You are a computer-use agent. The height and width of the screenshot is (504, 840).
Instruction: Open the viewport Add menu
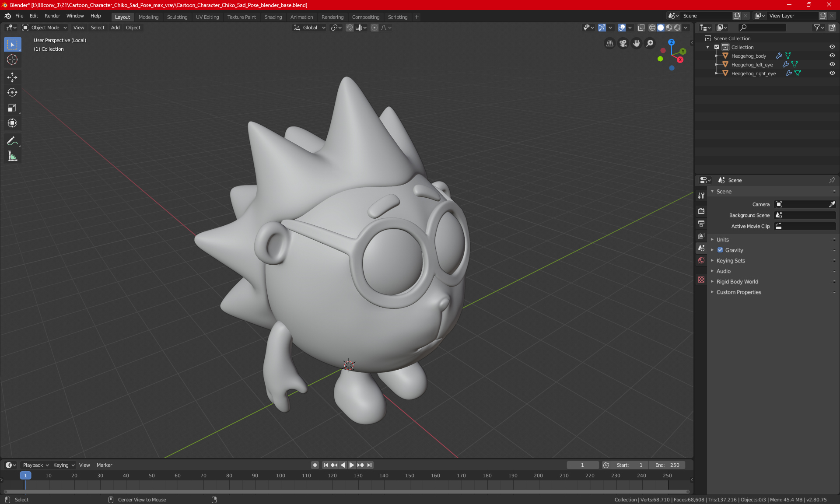115,28
